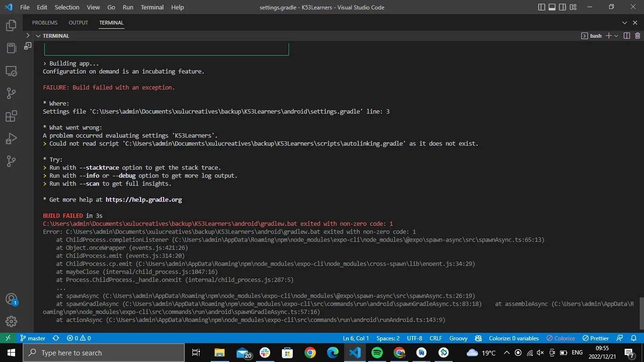Click Ln 6, Col 1 to go to line
Screen dimensions: 644x362
(x=356, y=338)
